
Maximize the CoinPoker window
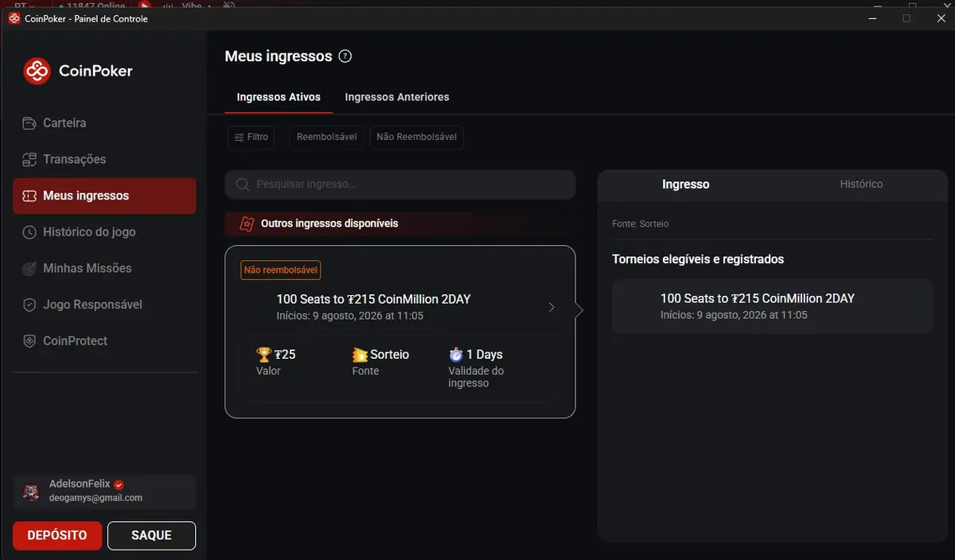pos(906,18)
